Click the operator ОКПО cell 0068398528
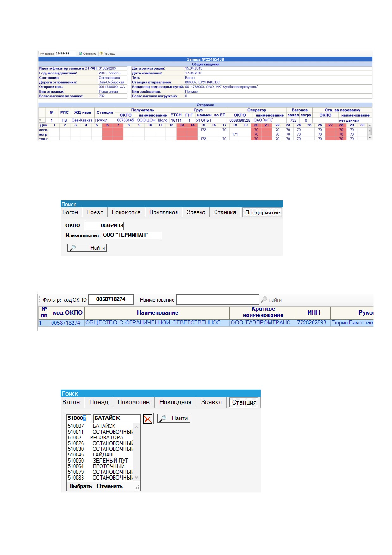 (x=240, y=120)
